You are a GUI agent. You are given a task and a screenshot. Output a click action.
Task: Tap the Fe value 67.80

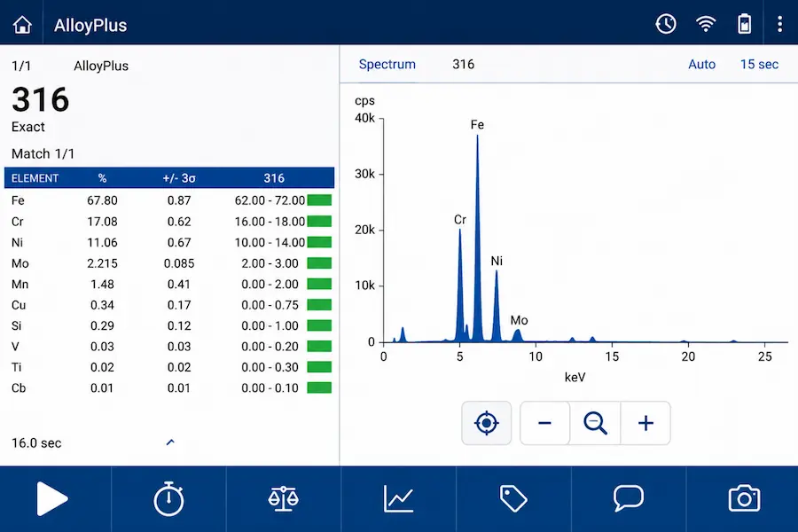point(102,200)
